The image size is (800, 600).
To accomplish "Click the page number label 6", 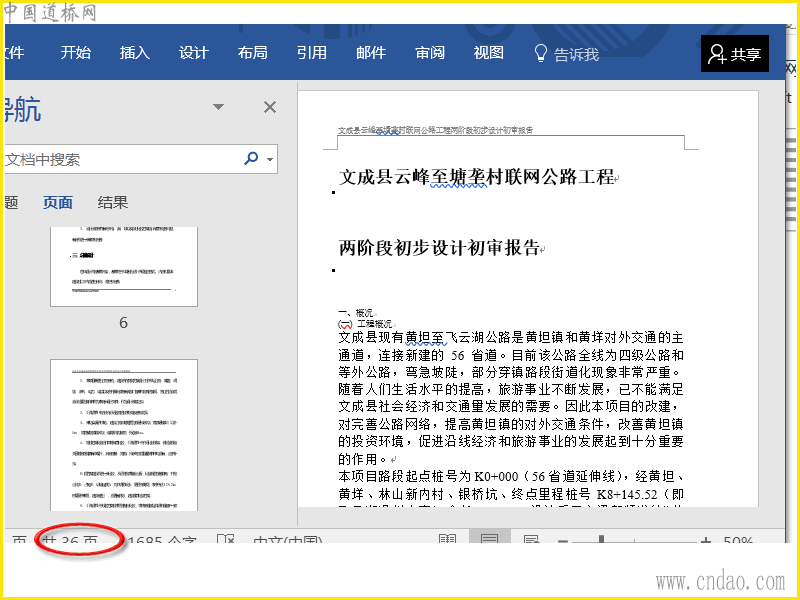I will click(x=123, y=322).
